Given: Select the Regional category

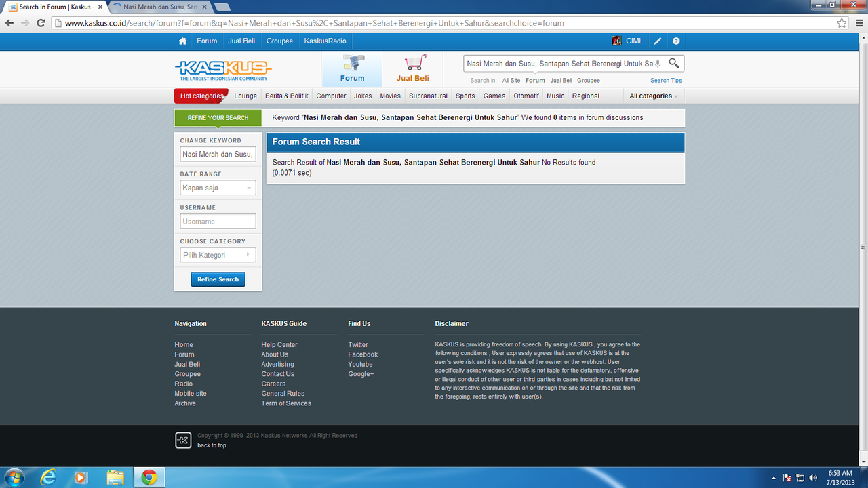Looking at the screenshot, I should tap(586, 96).
